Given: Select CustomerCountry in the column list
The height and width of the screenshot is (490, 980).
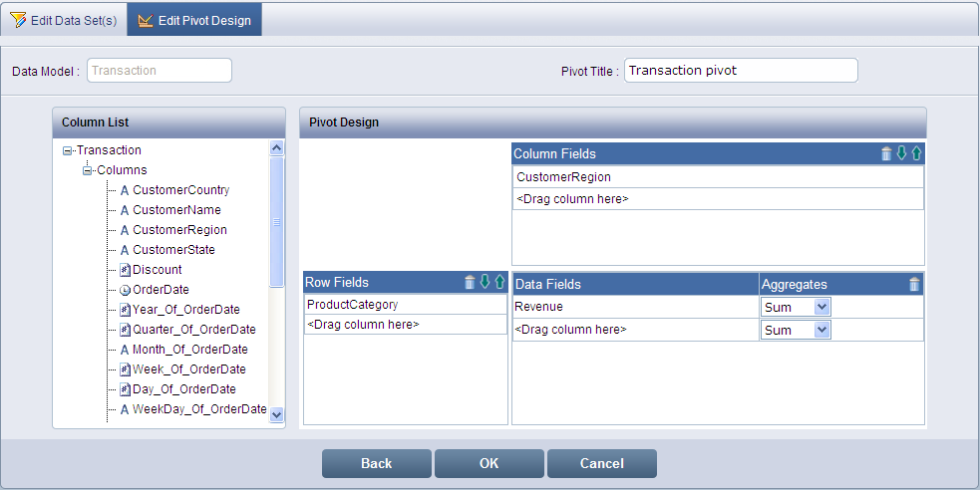Looking at the screenshot, I should click(x=180, y=190).
